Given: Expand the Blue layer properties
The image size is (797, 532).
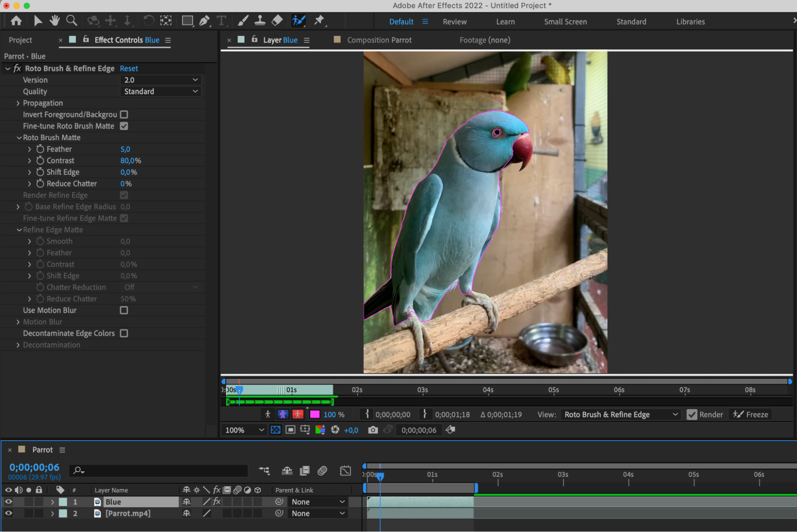Looking at the screenshot, I should click(52, 502).
